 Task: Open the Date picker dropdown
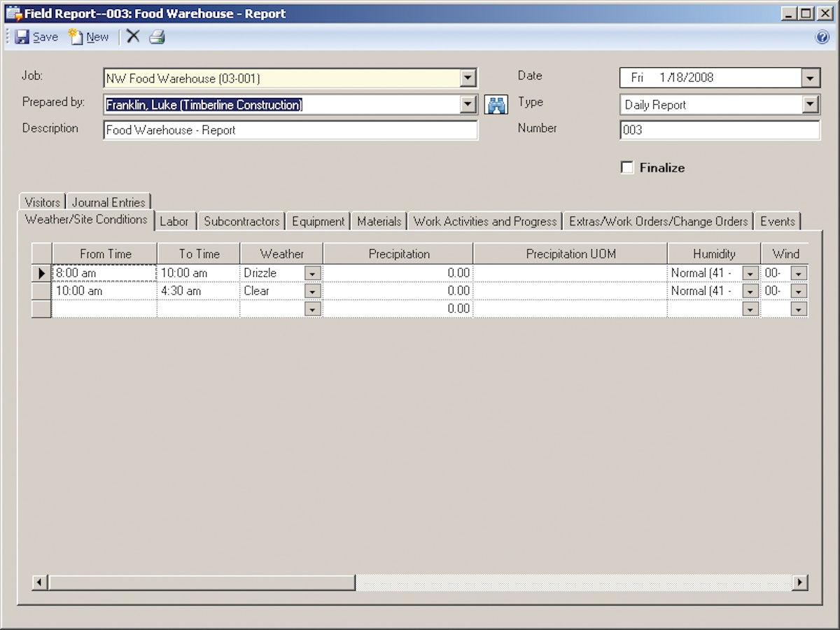pos(810,78)
